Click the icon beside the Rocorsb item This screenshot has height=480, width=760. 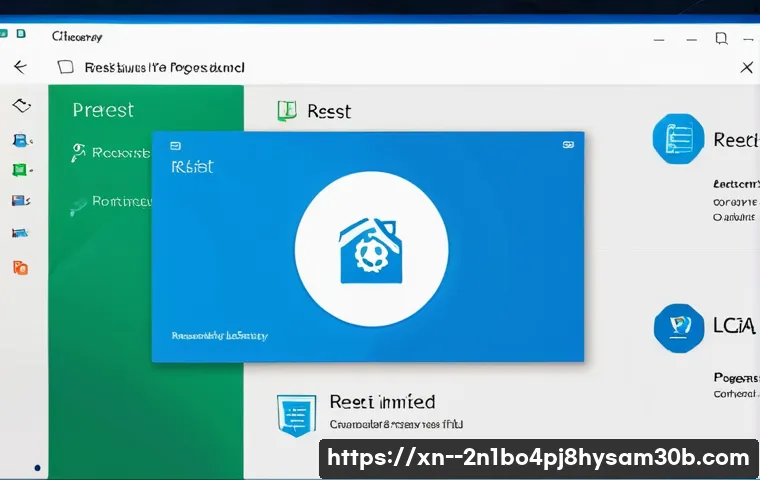[x=78, y=152]
